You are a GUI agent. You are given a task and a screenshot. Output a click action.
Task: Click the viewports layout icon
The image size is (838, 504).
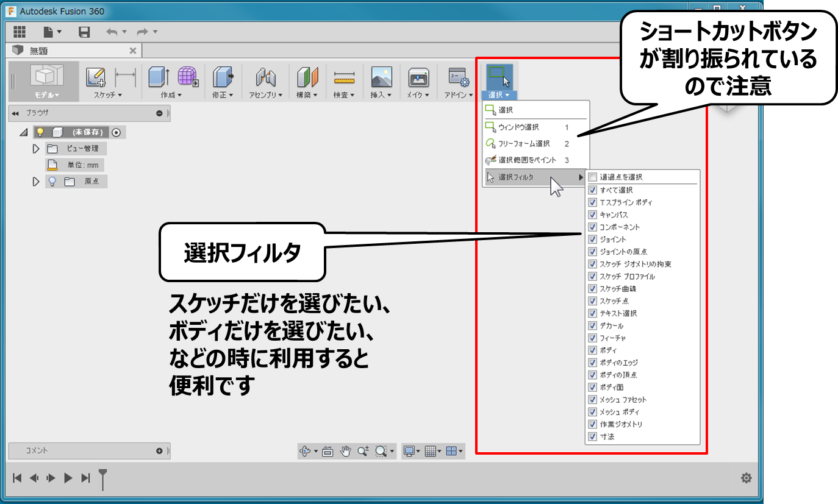click(451, 451)
